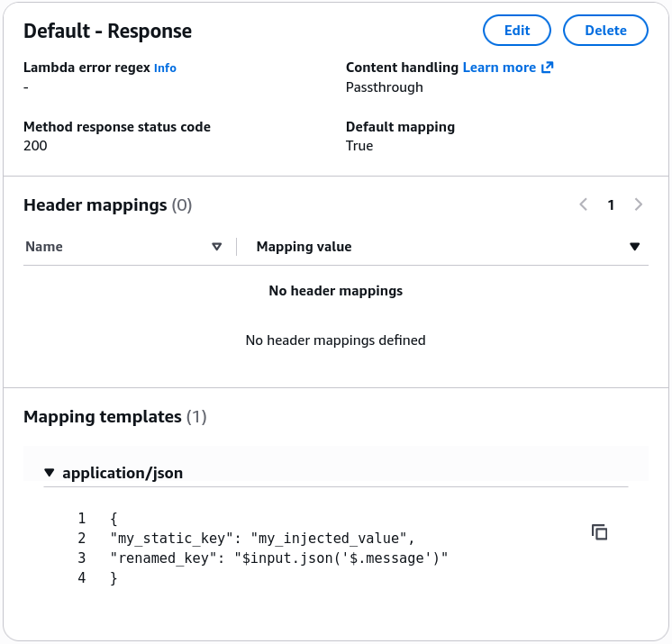Select page 1 of header mappings
The height and width of the screenshot is (644, 672).
611,204
